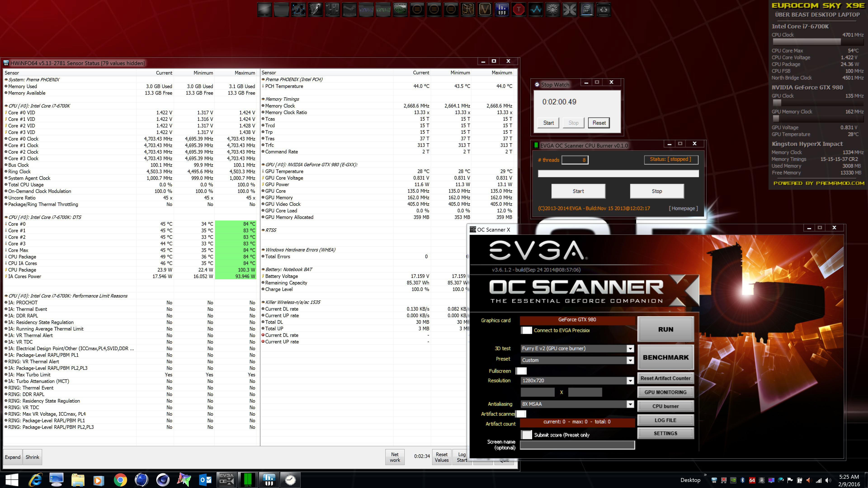Open the red octagon T (ThrottleStop) dock icon
This screenshot has width=868, height=488.
point(519,9)
